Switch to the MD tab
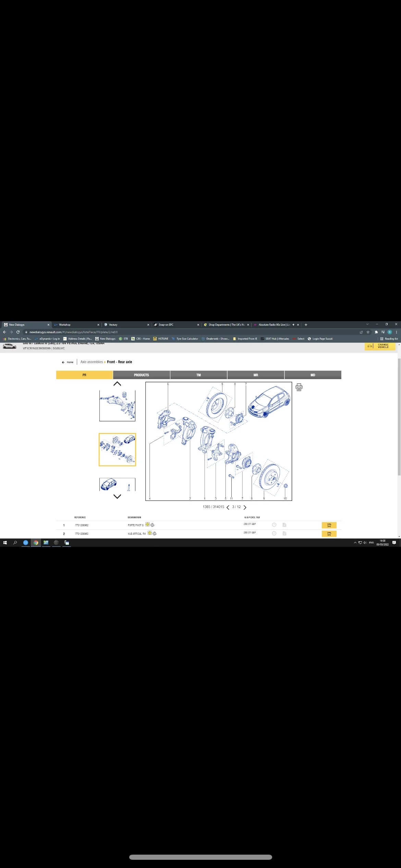The image size is (401, 868). (313, 375)
